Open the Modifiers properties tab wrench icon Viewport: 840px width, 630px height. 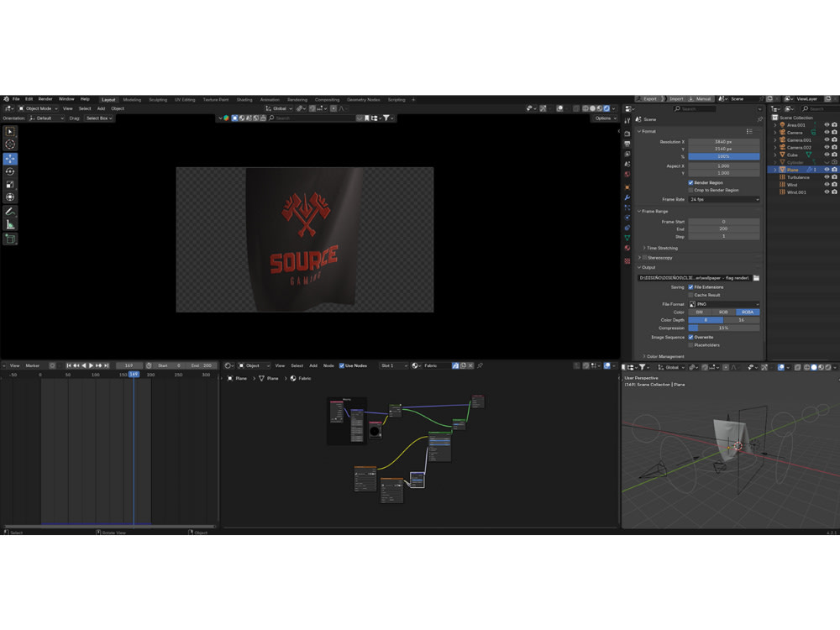coord(627,197)
